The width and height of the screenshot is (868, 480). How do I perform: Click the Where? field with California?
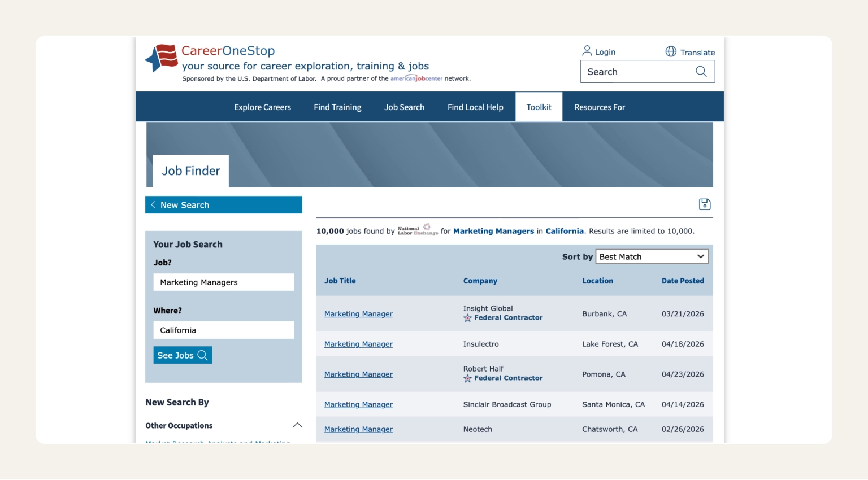pos(224,330)
